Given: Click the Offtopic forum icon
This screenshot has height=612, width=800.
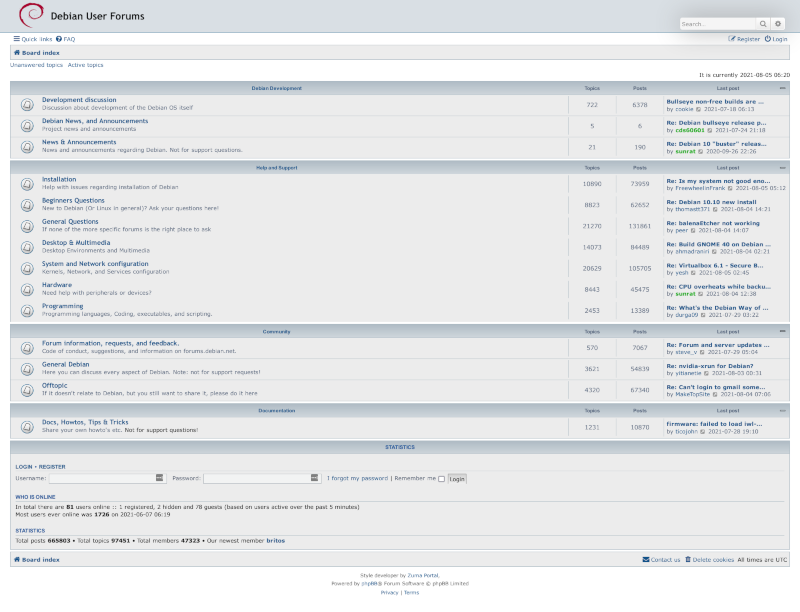Looking at the screenshot, I should tap(25, 389).
